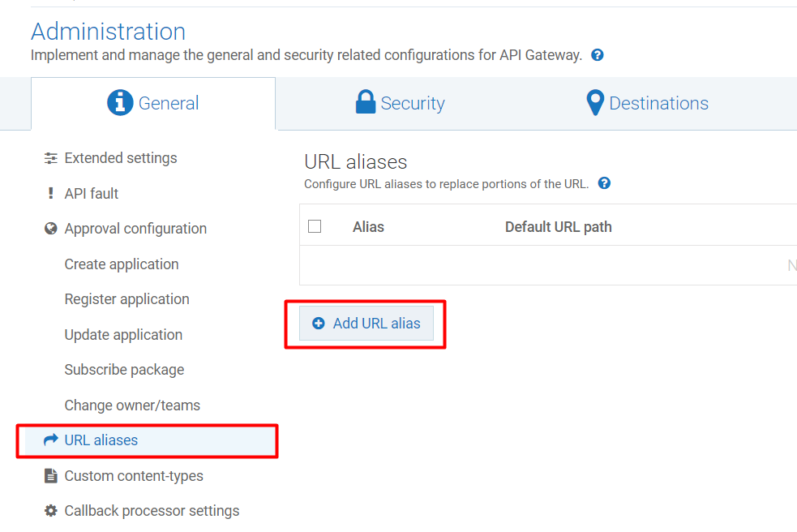
Task: Open Update application approval setting
Action: point(123,335)
